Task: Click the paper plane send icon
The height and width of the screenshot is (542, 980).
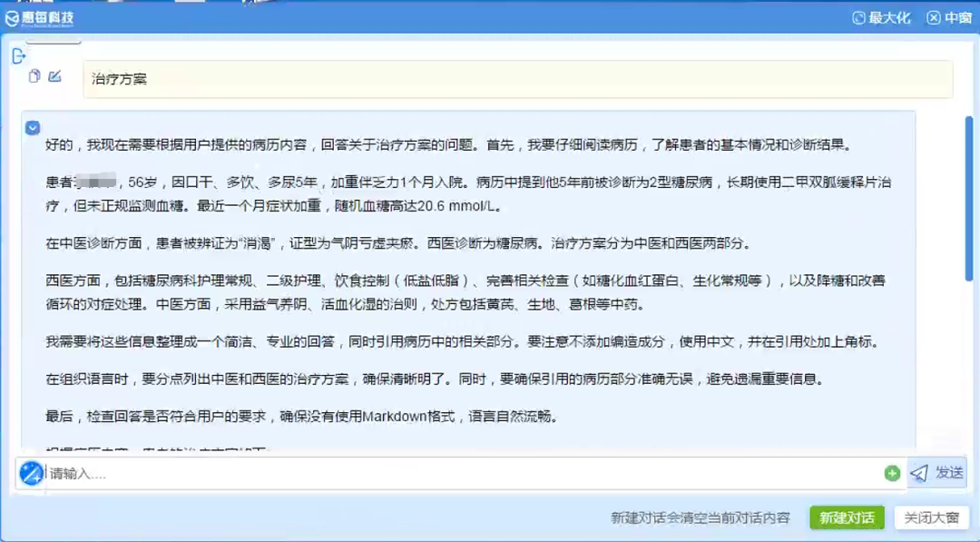Action: tap(918, 471)
